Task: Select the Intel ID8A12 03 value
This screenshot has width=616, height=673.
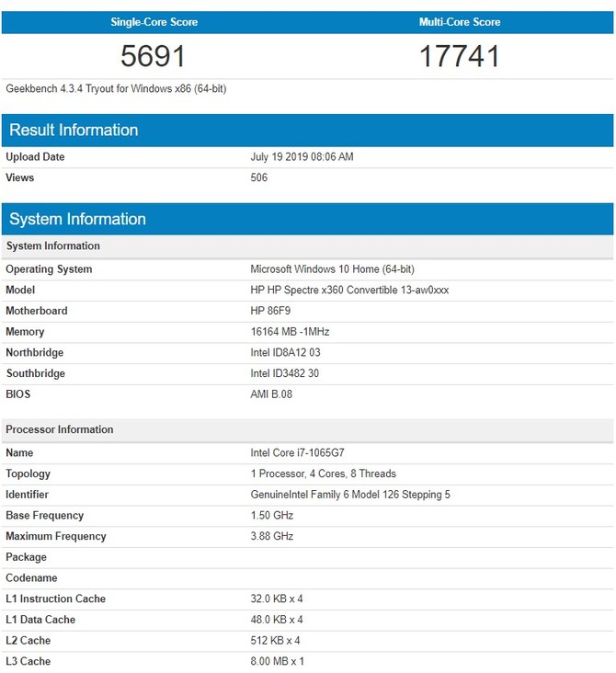Action: 285,352
